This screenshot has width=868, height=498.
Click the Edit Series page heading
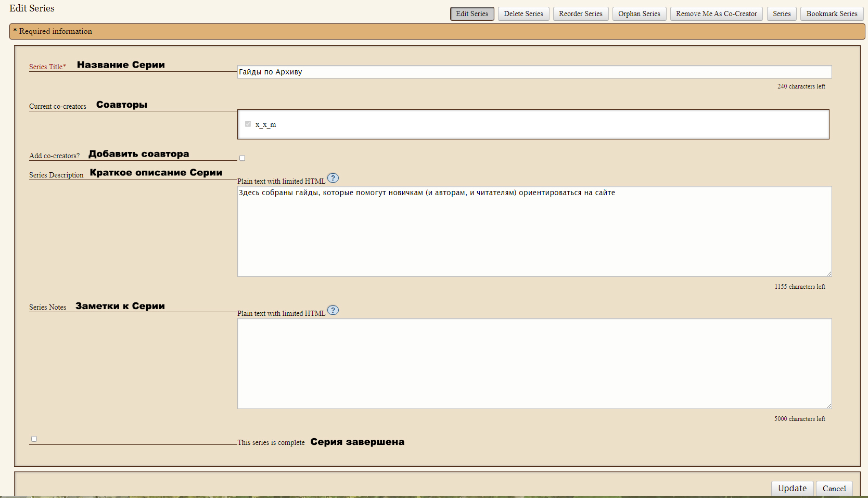pos(32,8)
